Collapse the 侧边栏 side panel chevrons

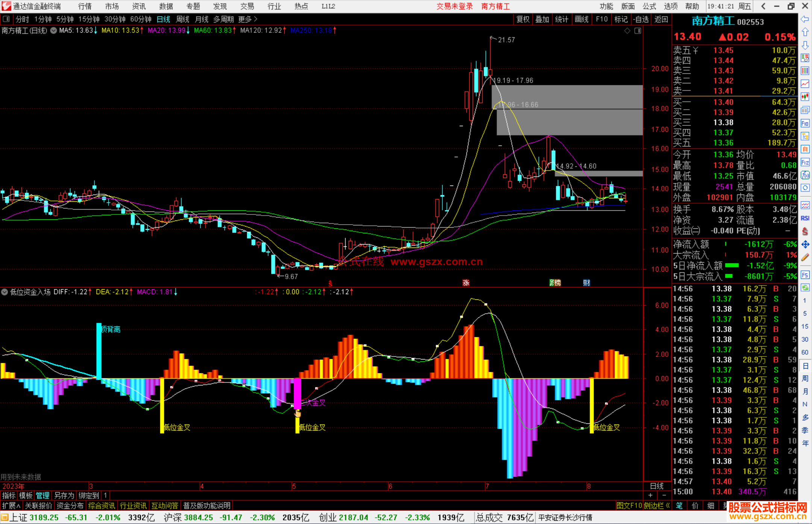click(x=668, y=506)
